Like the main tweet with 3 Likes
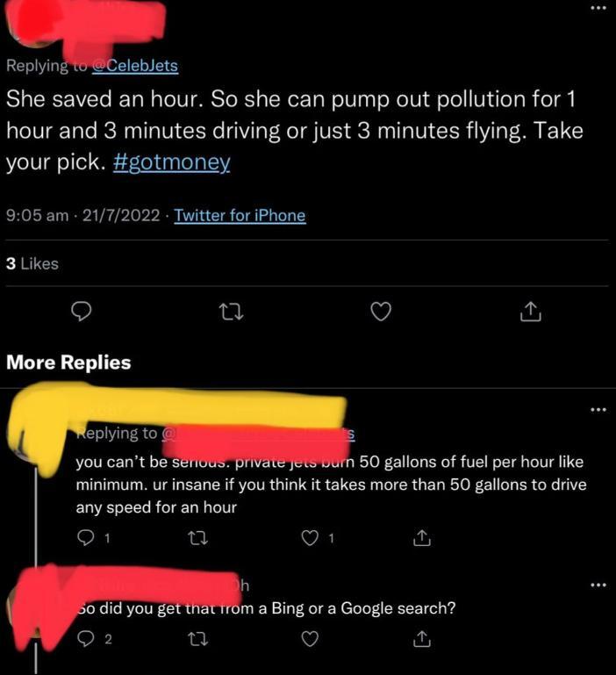 [x=380, y=311]
